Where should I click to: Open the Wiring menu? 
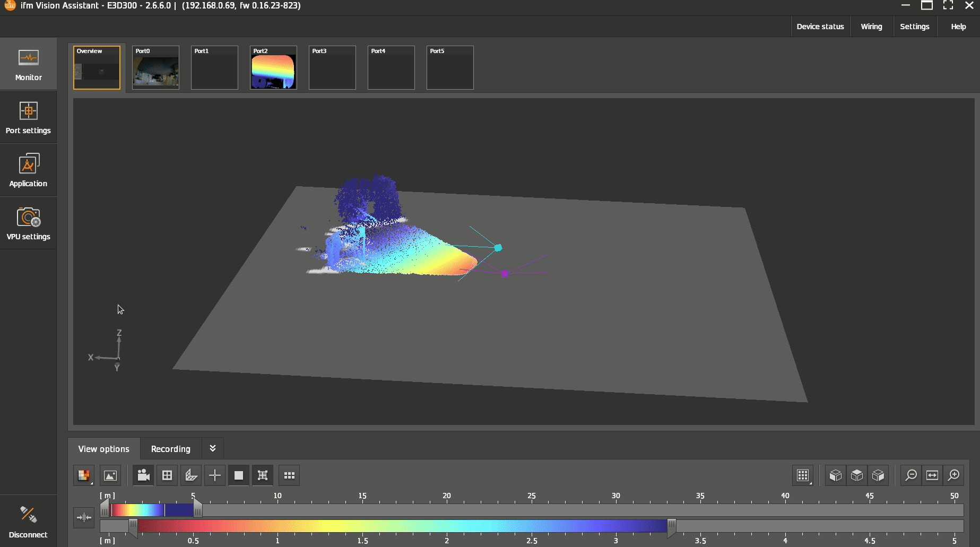(x=871, y=27)
